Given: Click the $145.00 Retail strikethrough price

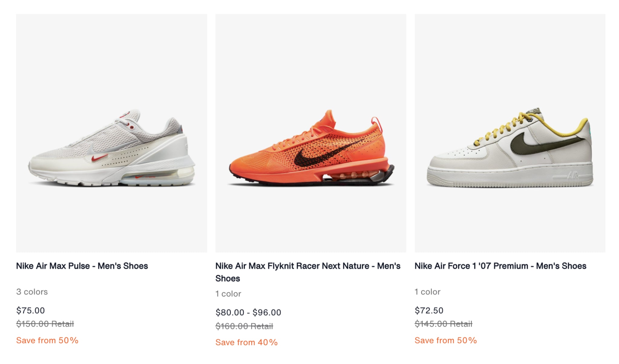Looking at the screenshot, I should click(x=443, y=324).
